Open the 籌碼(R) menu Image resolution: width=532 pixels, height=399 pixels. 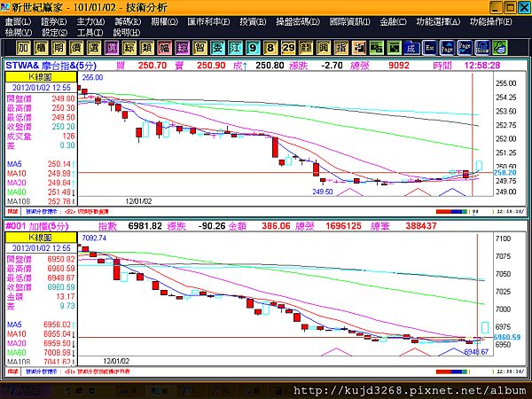coord(128,21)
